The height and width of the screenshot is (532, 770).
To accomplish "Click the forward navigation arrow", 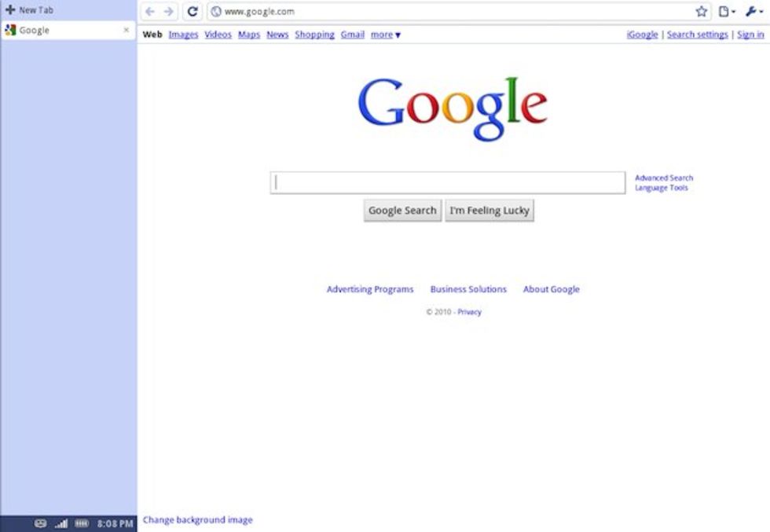I will pos(168,11).
